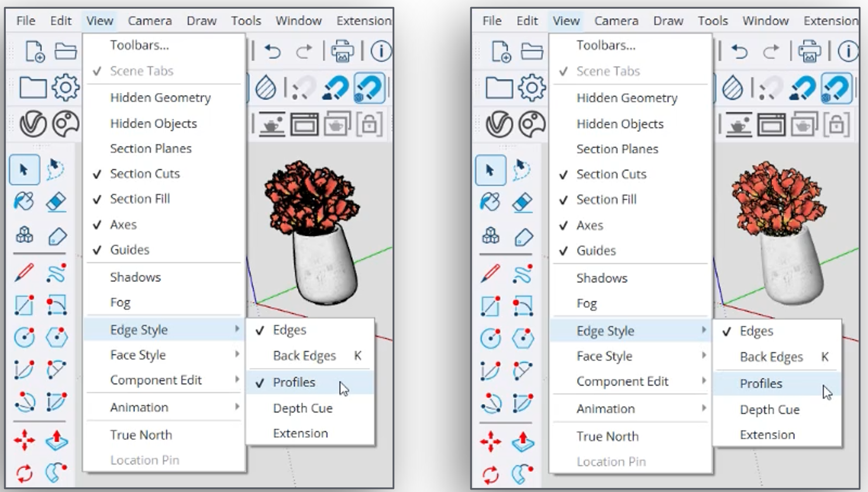
Task: Choose True North in the right View menu
Action: tap(607, 436)
